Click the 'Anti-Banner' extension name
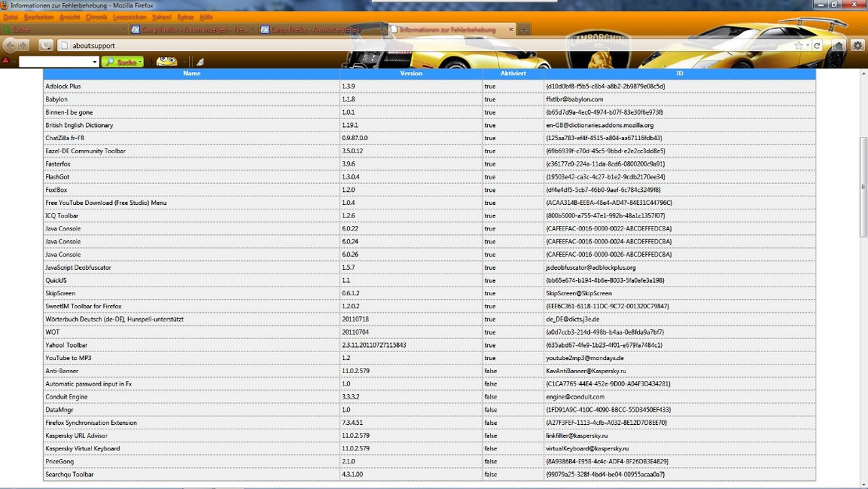 pos(61,371)
